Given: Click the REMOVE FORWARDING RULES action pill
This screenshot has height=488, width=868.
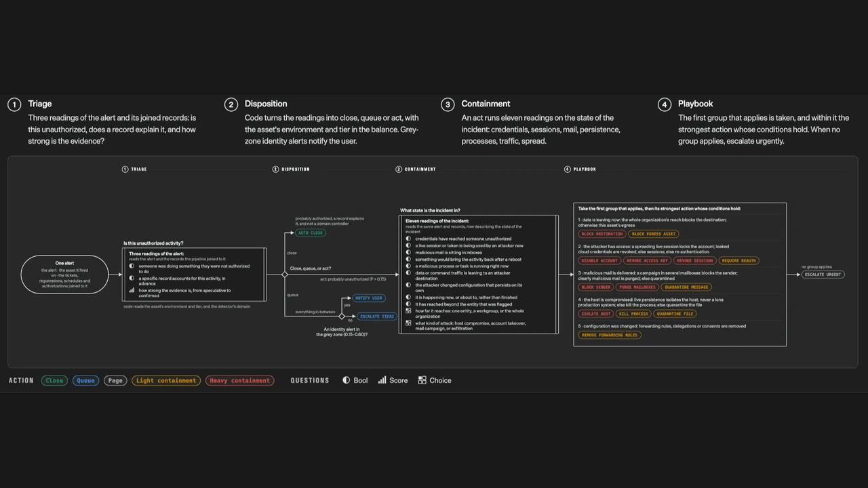Looking at the screenshot, I should [x=609, y=335].
